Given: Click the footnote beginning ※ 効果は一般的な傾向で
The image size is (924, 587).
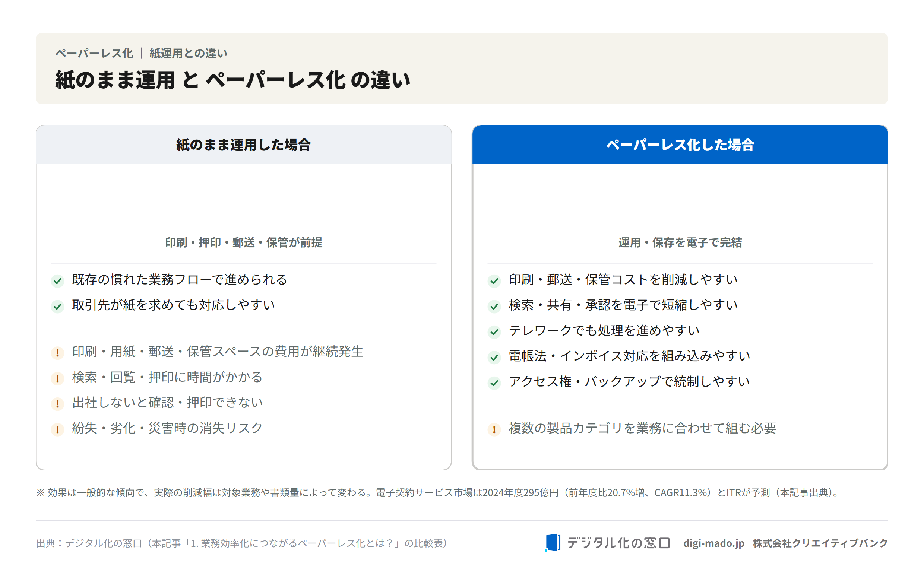Looking at the screenshot, I should [x=438, y=493].
